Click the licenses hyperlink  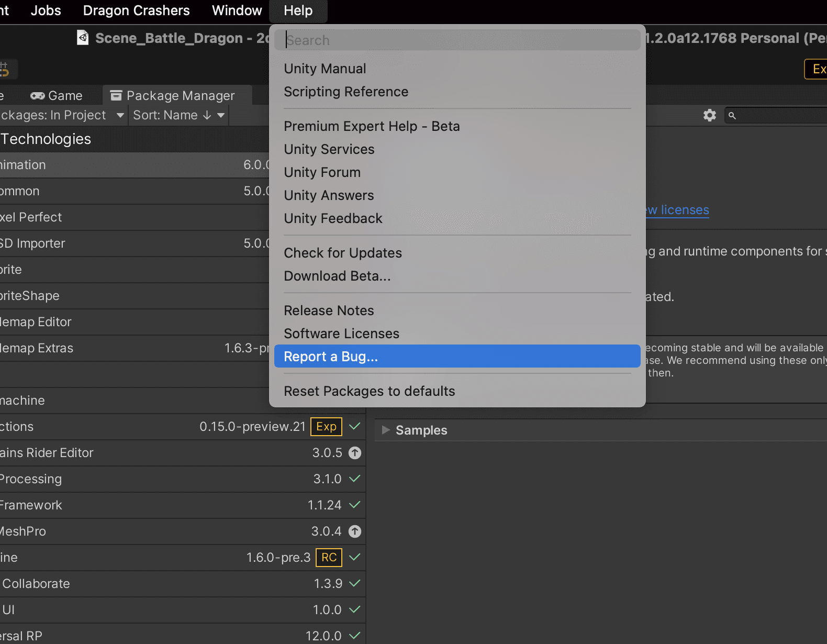[x=678, y=210]
